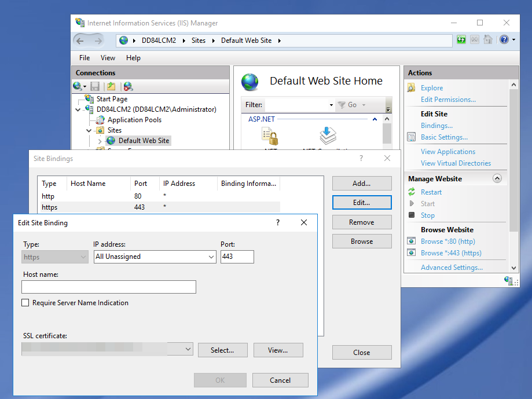Screen dimensions: 532x399
Task: Click the back navigation arrow in IIS Manager
Action: (x=80, y=41)
